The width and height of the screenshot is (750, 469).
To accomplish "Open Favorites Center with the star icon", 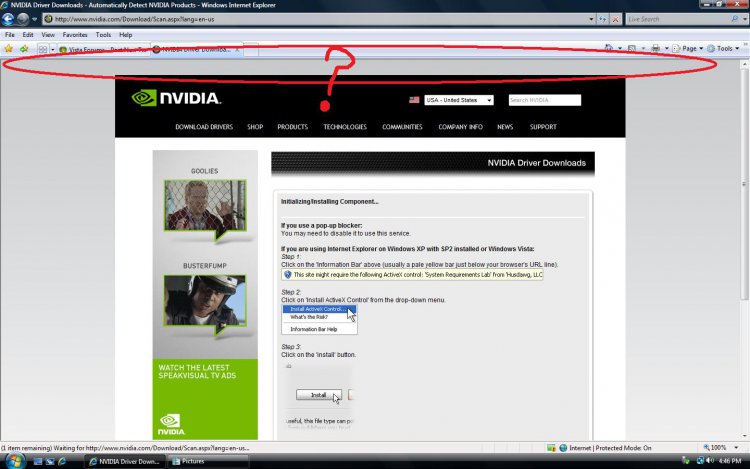I will tap(8, 49).
